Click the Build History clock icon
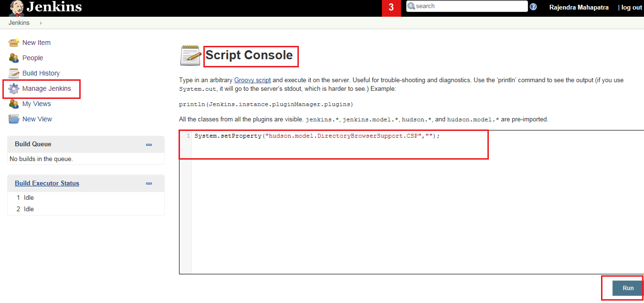The width and height of the screenshot is (644, 303). 13,73
